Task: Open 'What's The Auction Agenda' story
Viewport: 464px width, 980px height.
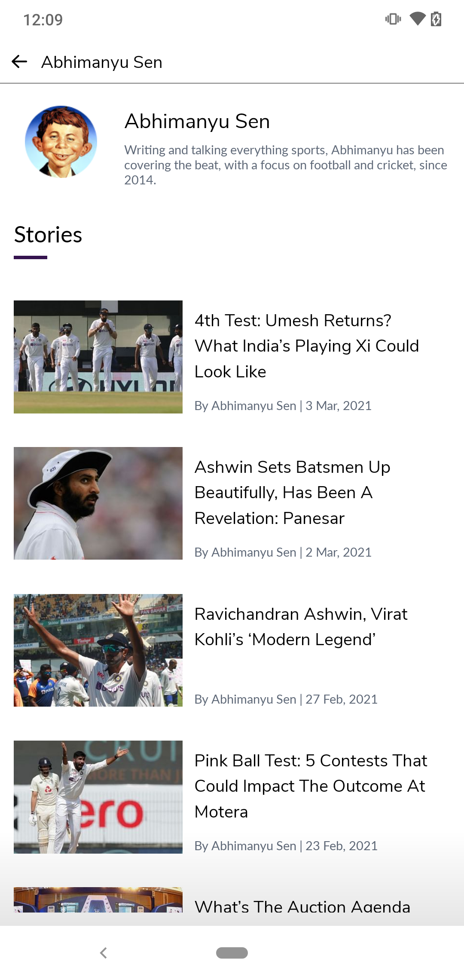Action: 302,906
